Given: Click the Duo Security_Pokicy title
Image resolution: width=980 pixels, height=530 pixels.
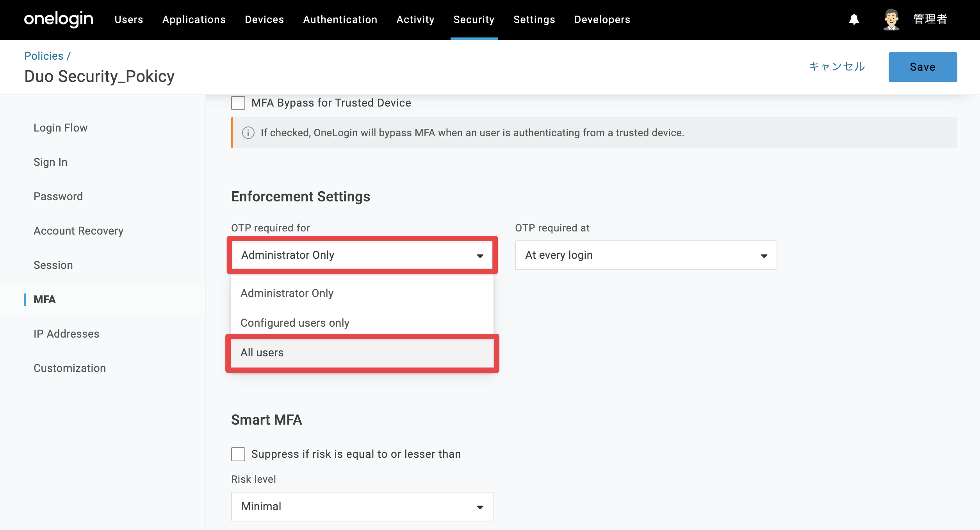Looking at the screenshot, I should pos(99,76).
